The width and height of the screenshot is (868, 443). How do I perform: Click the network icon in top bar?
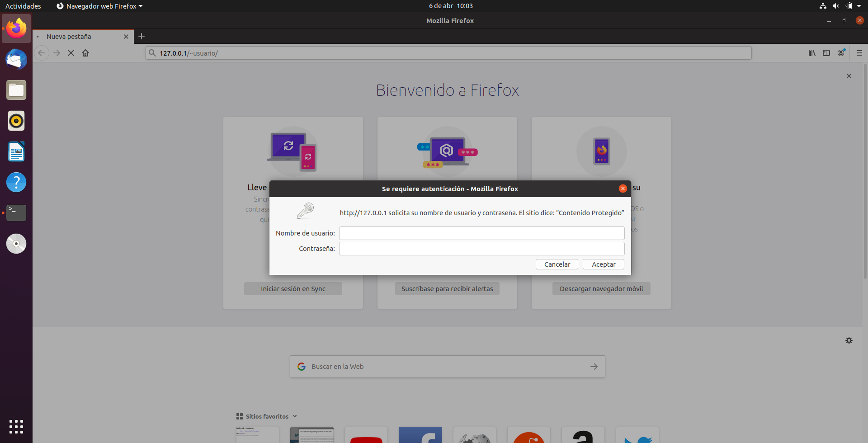pos(823,6)
